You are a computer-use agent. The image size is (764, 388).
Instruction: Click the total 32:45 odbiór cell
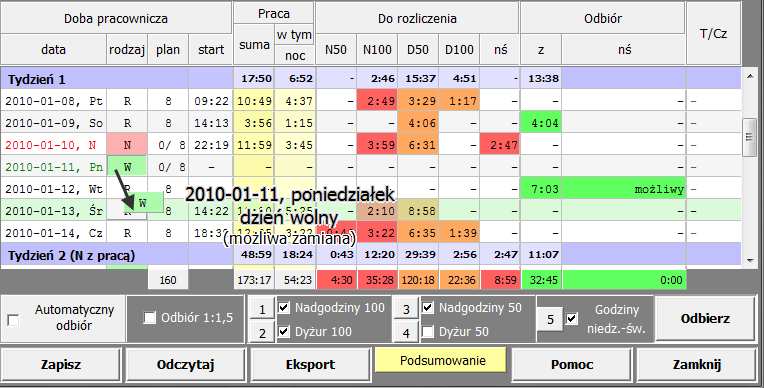[541, 280]
